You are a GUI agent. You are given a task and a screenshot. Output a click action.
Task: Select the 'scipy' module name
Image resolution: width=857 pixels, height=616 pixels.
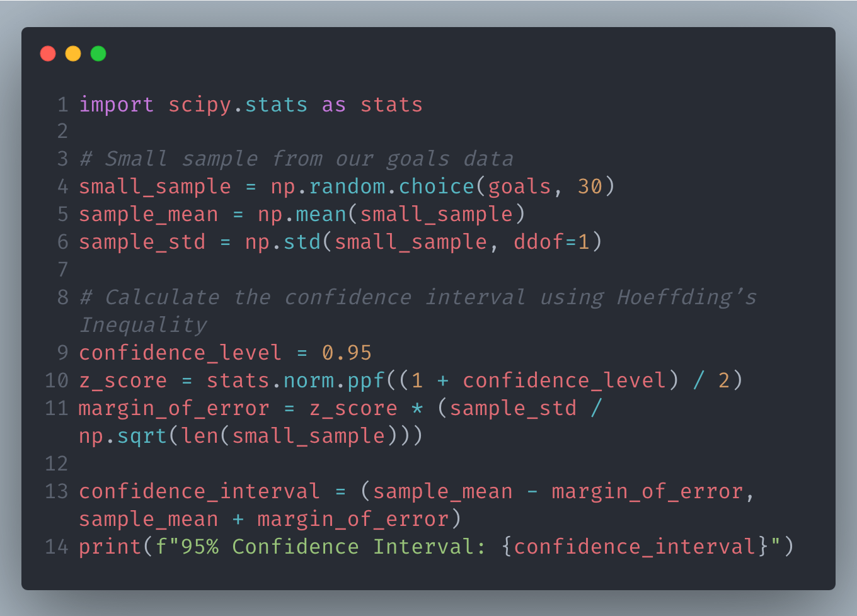coord(200,105)
